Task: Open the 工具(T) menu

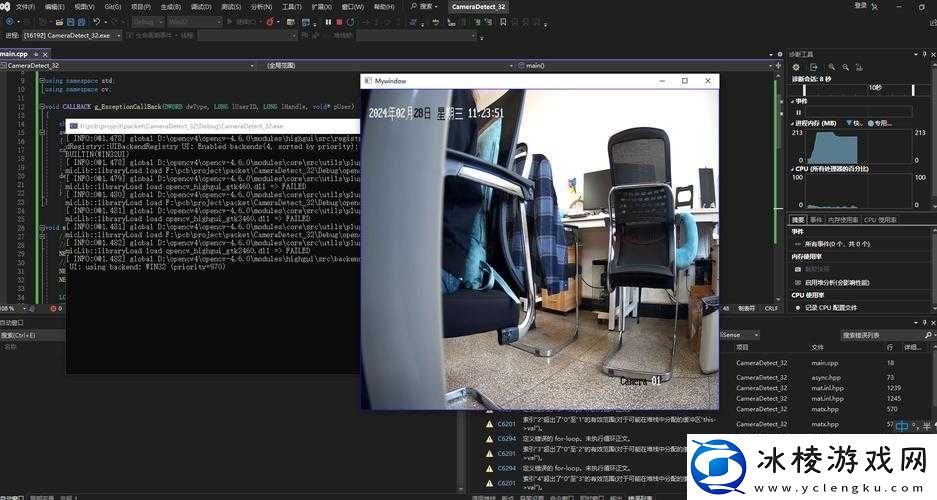Action: coord(292,7)
